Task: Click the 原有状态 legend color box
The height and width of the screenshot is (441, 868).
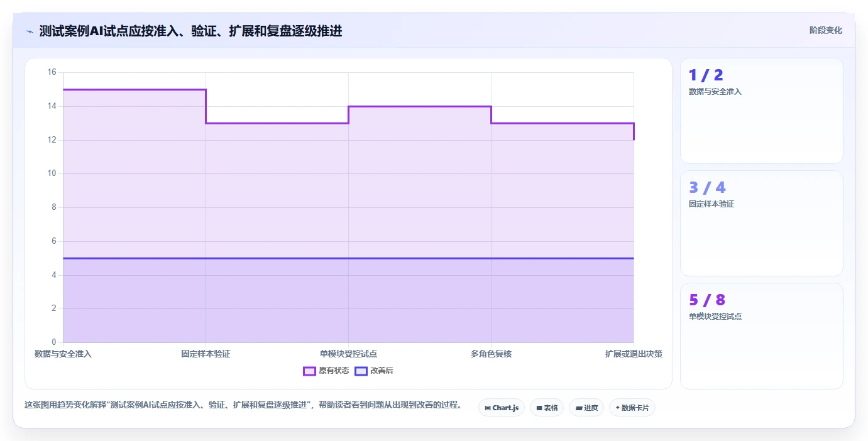Action: coord(309,371)
